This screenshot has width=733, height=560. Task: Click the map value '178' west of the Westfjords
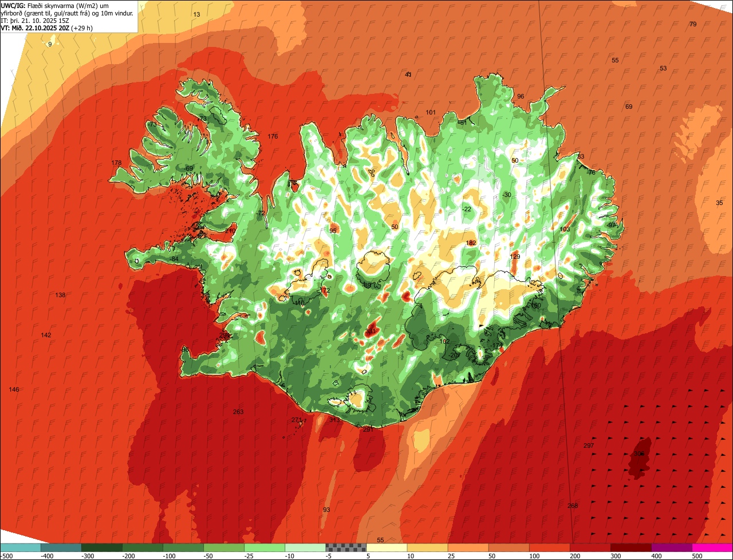point(116,163)
